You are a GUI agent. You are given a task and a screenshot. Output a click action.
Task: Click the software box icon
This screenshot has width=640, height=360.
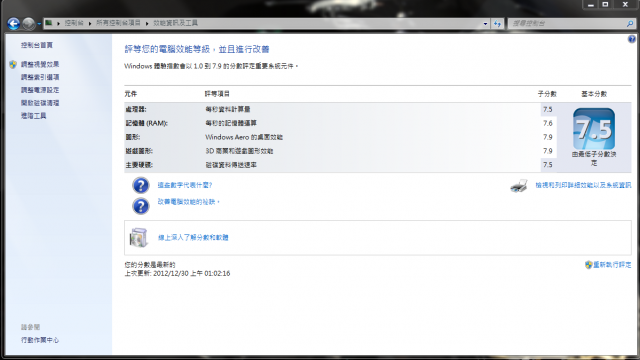click(x=138, y=238)
